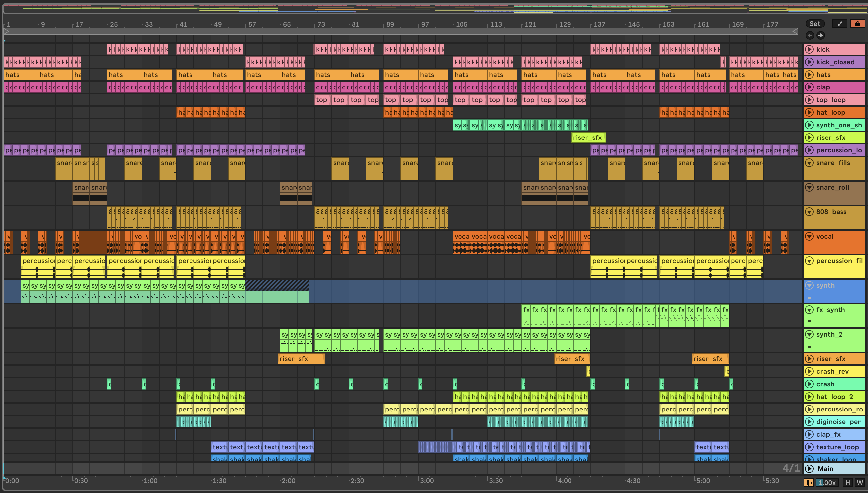Screen dimensions: 868x493
Task: Collapse the snare_roll track
Action: [x=809, y=187]
